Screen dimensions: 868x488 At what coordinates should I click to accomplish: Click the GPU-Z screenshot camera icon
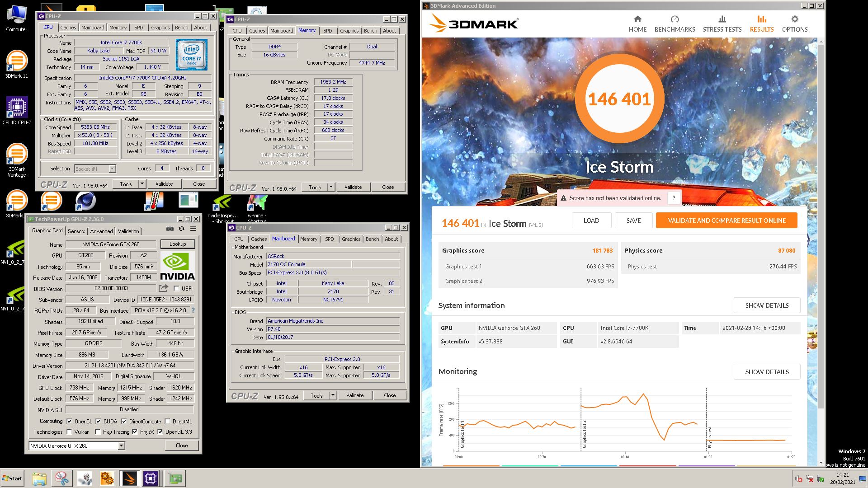pos(170,229)
